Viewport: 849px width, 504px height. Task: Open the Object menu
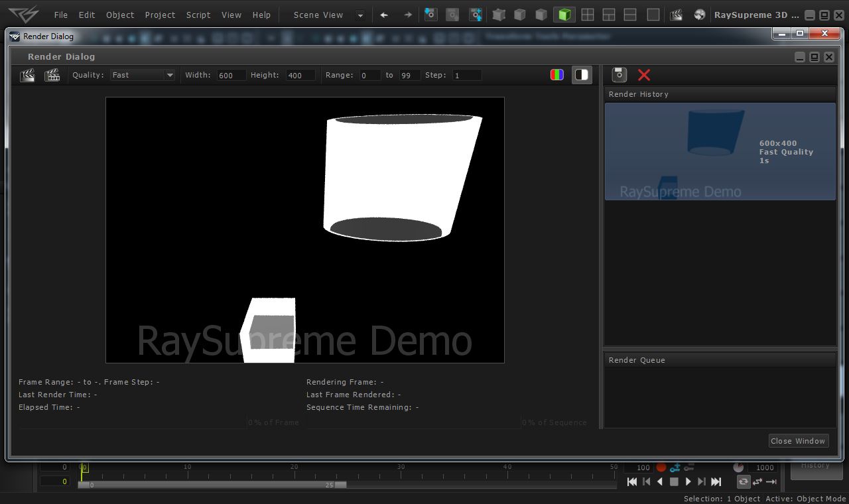[x=120, y=15]
